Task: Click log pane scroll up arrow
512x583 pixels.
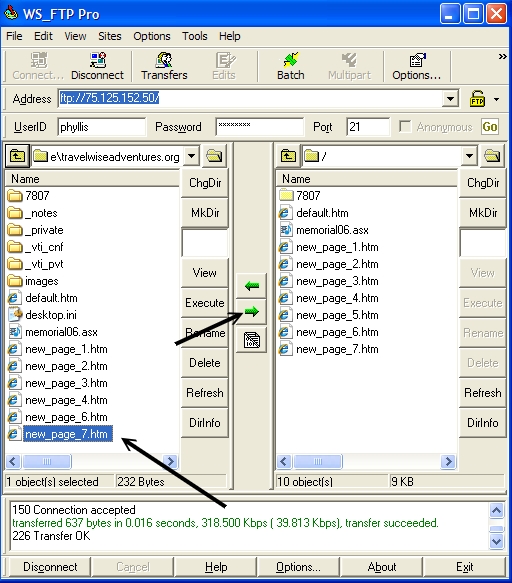Action: (496, 510)
